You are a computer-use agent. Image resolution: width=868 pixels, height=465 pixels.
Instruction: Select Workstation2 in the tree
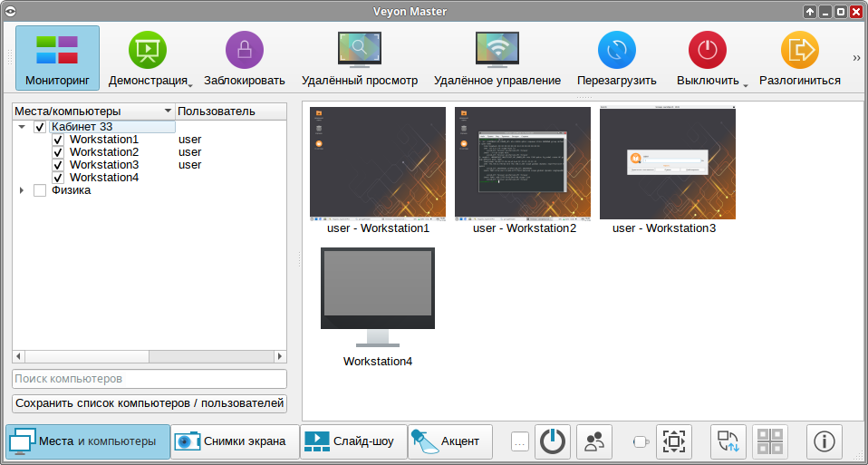(104, 152)
